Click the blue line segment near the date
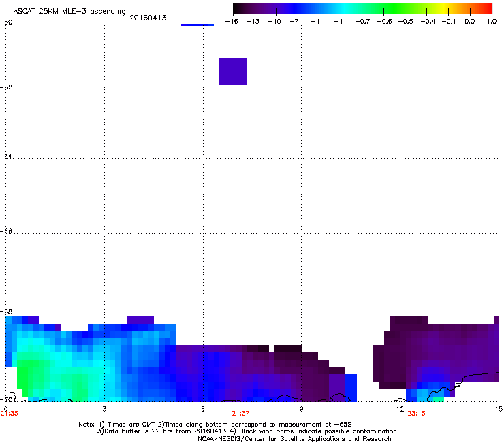 tap(198, 25)
